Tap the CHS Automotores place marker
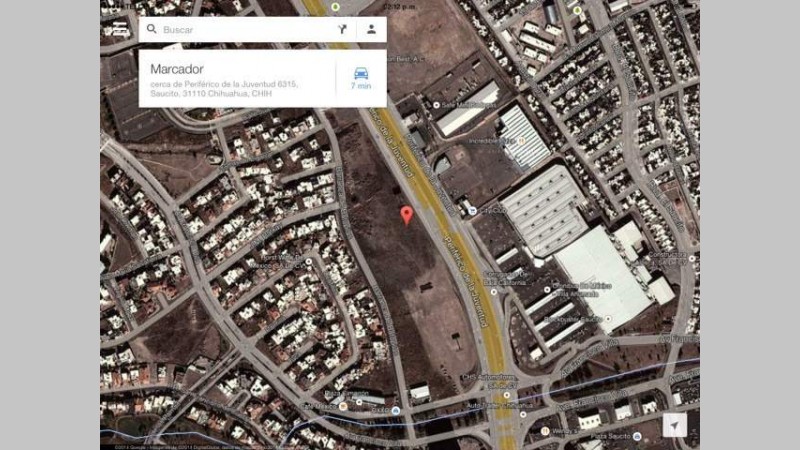The height and width of the screenshot is (450, 800). [507, 395]
